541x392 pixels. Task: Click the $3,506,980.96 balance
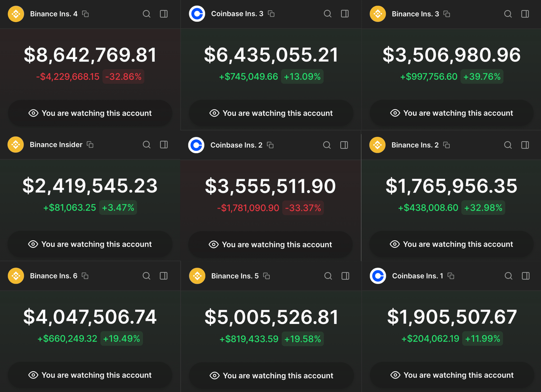pyautogui.click(x=452, y=55)
